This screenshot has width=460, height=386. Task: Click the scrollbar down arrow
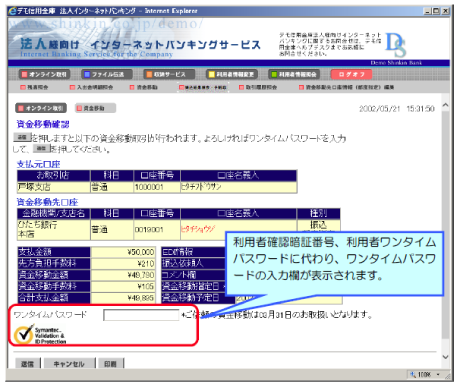coord(445,357)
